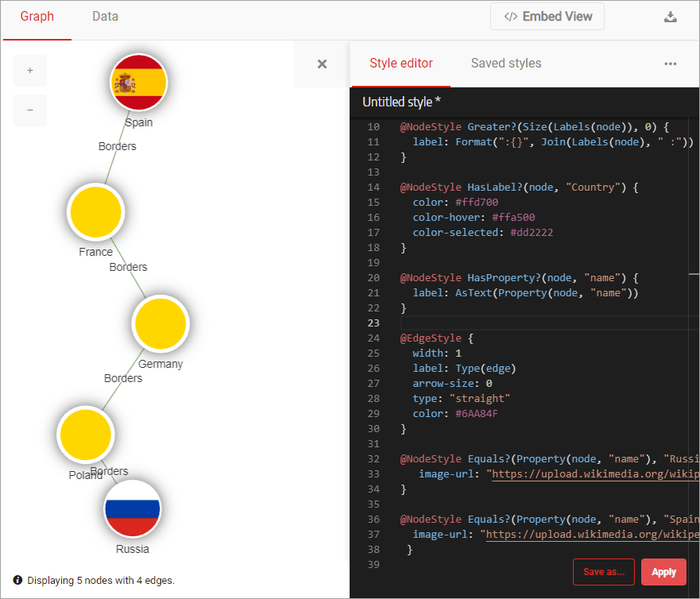Open Embed View
The image size is (700, 599).
[x=547, y=17]
